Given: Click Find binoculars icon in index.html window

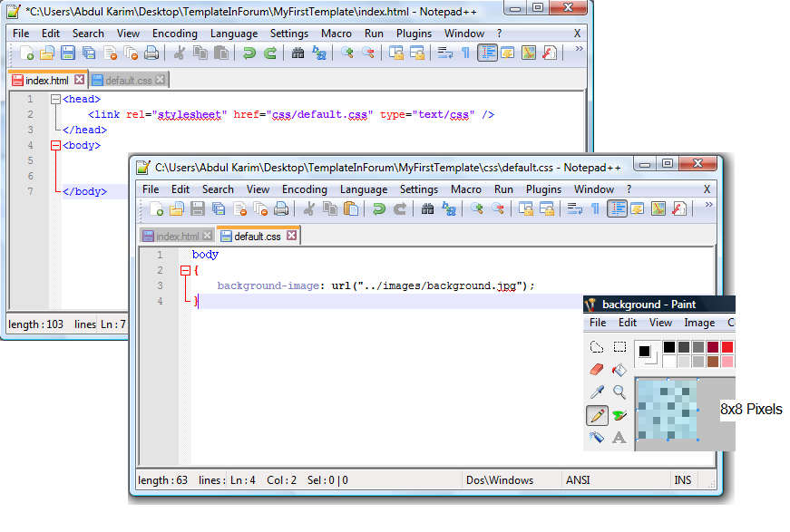Looking at the screenshot, I should click(297, 53).
